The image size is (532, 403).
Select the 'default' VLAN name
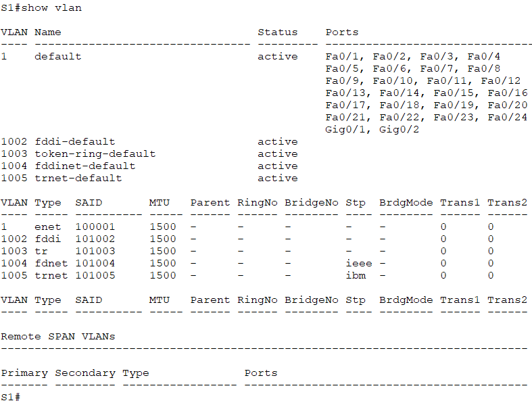click(58, 56)
